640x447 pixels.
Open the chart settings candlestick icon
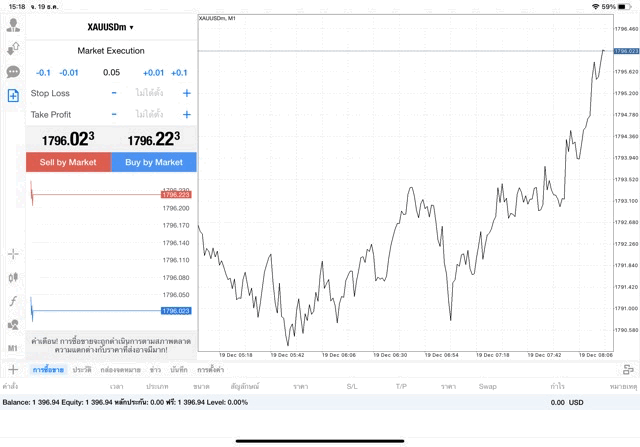coord(13,278)
